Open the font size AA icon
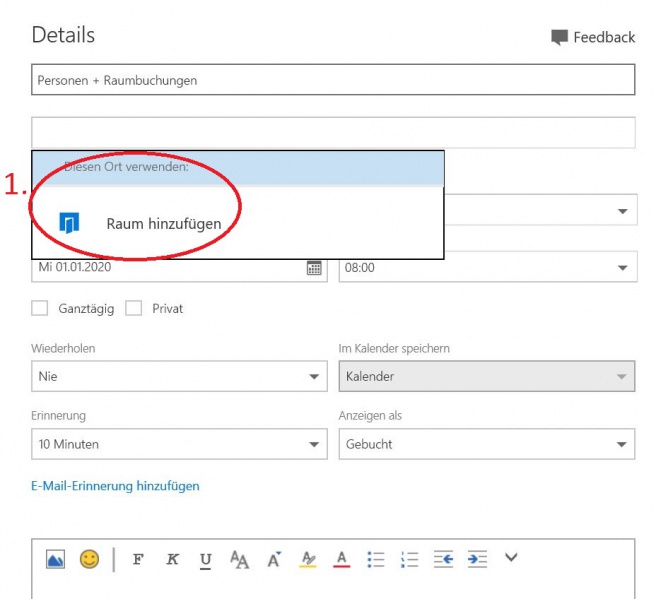Screen dimensions: 656x599 click(x=239, y=559)
